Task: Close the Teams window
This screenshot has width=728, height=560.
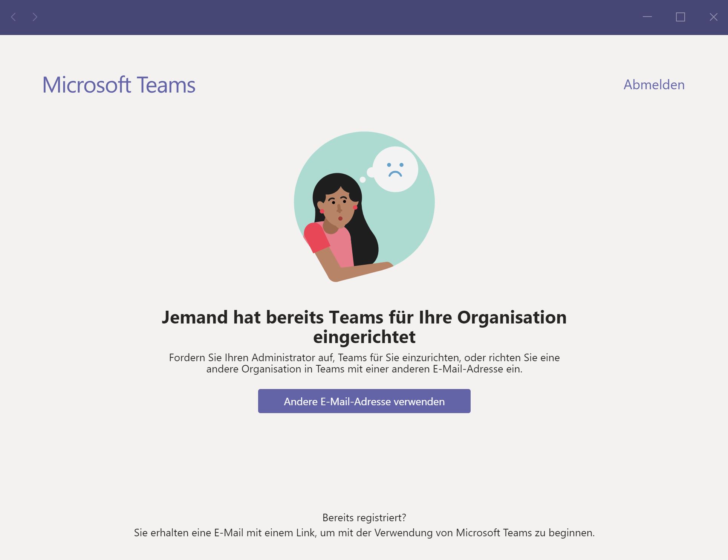Action: (713, 17)
